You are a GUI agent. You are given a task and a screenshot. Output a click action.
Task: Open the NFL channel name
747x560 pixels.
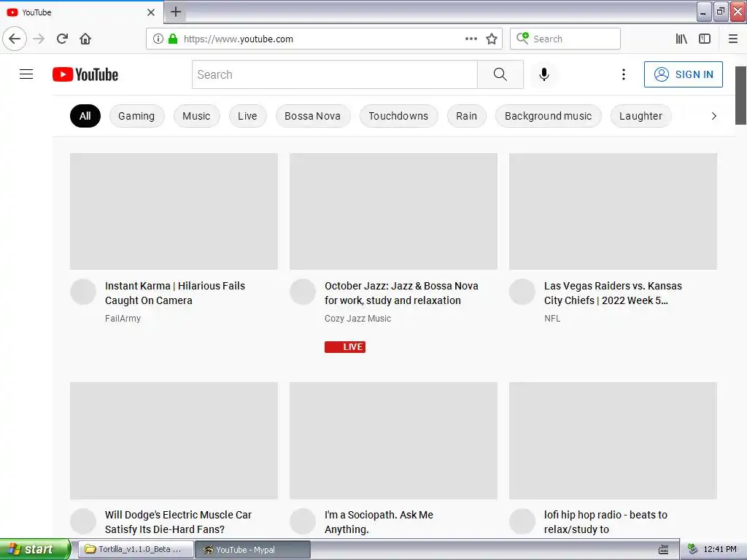pyautogui.click(x=552, y=319)
